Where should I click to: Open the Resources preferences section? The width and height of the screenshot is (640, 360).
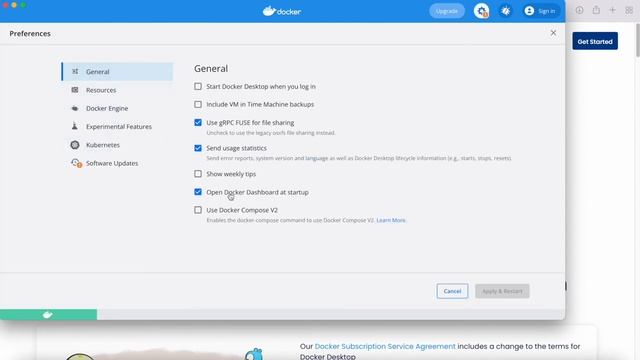point(117,90)
